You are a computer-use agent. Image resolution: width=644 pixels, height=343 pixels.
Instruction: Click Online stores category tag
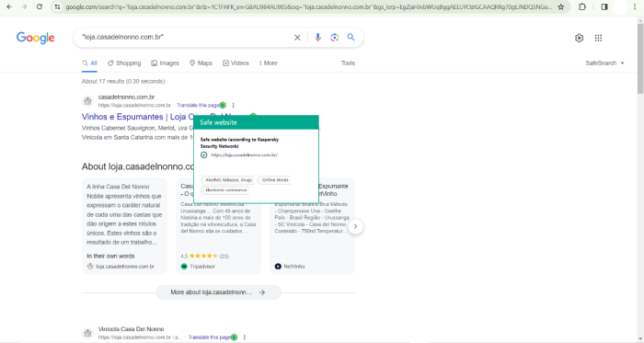point(275,180)
